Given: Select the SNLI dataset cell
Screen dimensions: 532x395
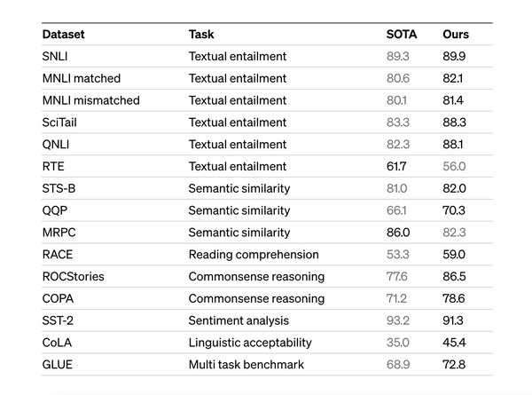Looking at the screenshot, I should point(55,57).
